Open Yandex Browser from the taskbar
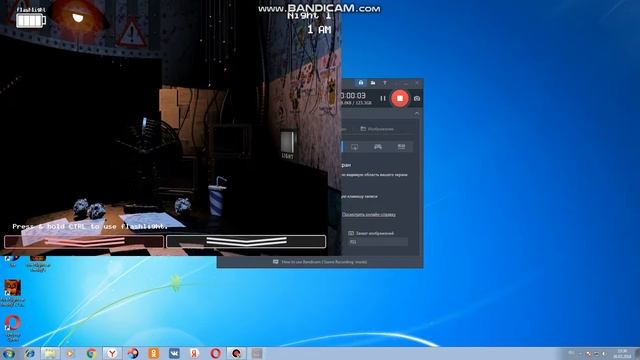Screen dimensions: 640x360 [x=112, y=353]
